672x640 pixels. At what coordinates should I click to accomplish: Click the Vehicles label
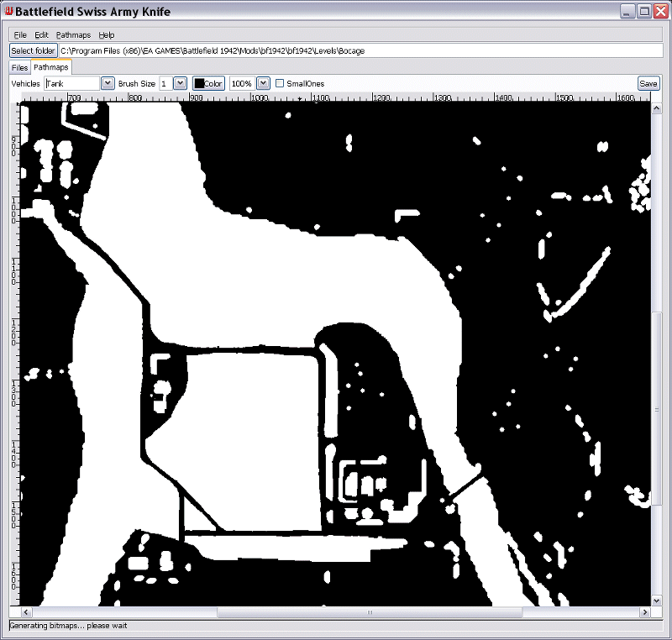pyautogui.click(x=26, y=83)
